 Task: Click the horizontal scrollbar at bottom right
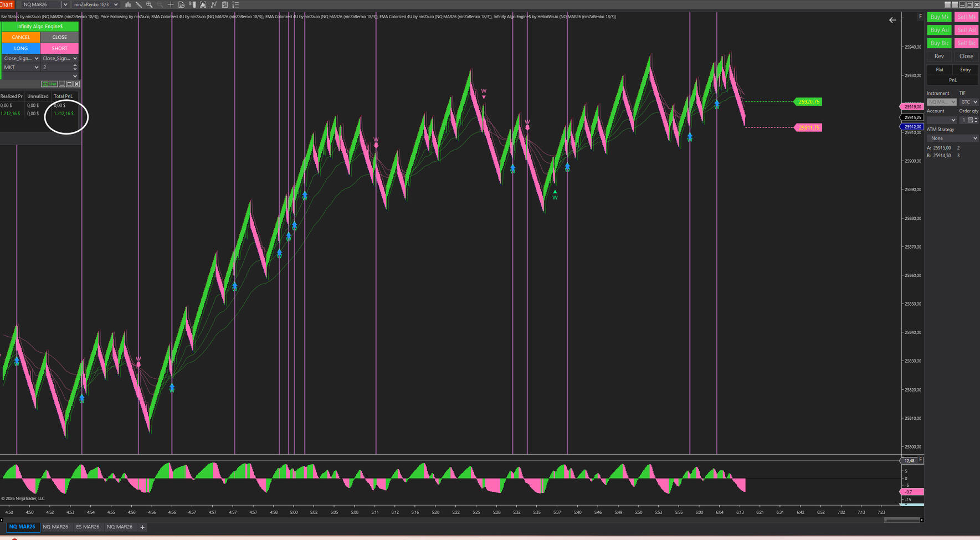coord(902,520)
